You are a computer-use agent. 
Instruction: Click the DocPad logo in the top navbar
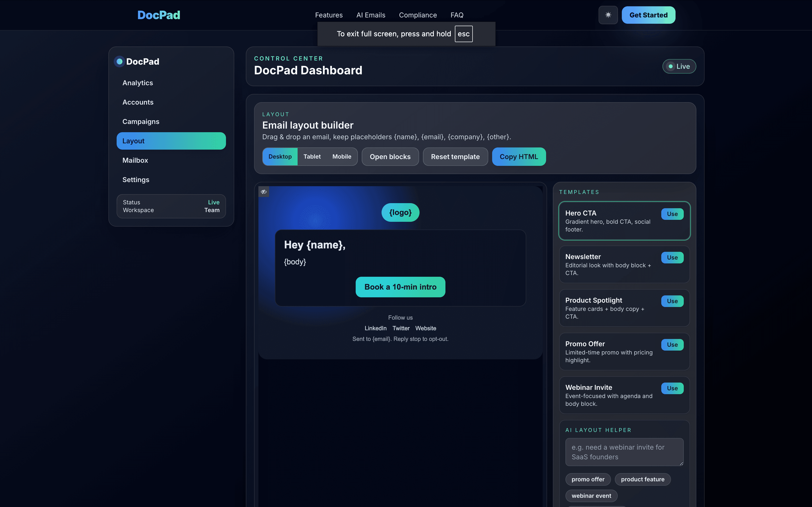[159, 15]
